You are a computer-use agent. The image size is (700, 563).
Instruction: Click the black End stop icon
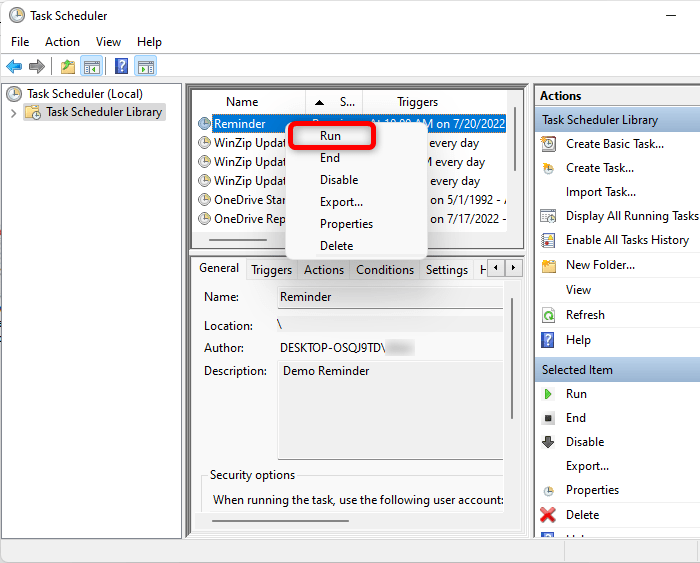(x=548, y=418)
